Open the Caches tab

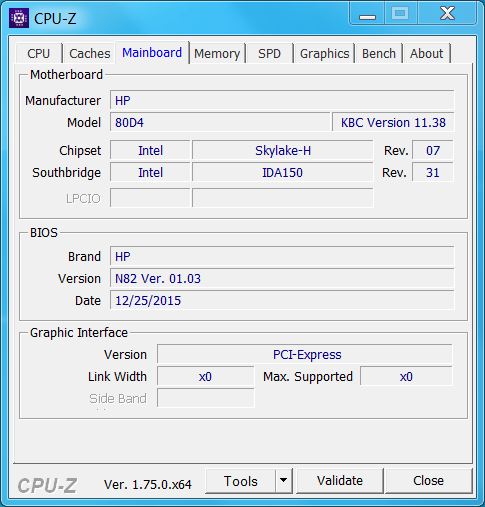tap(90, 53)
